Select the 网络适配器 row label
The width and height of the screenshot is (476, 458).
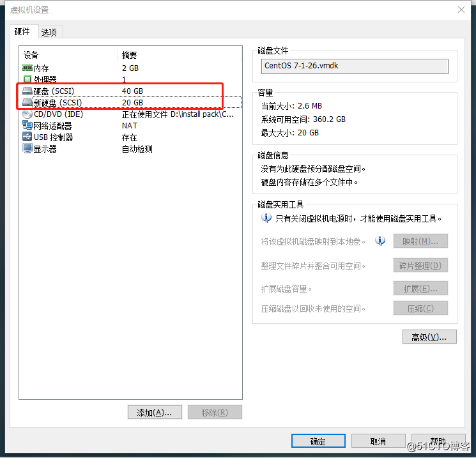point(52,126)
